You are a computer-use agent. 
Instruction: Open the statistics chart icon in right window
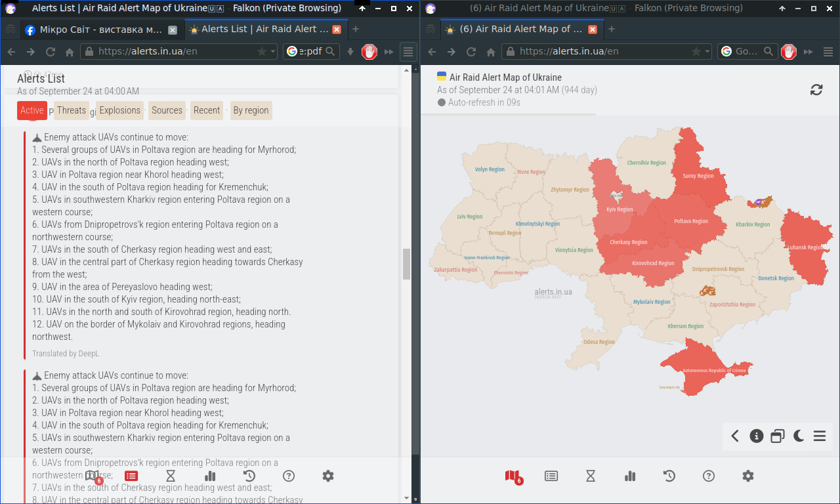[x=630, y=476]
